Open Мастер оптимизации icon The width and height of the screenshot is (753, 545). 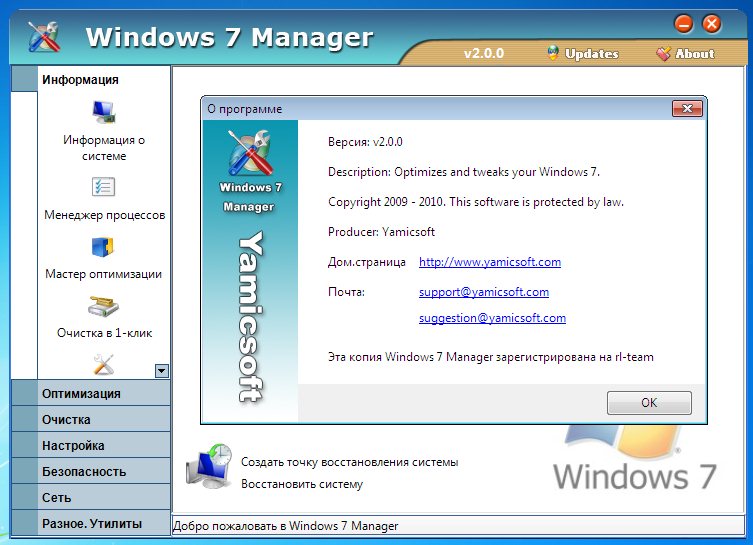click(x=104, y=246)
